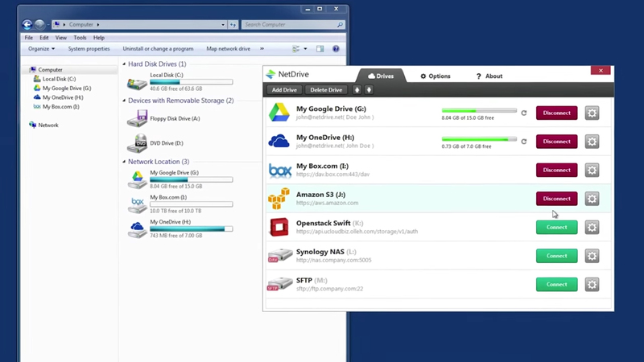The height and width of the screenshot is (362, 644).
Task: Refresh My OneDrive free space
Action: tap(524, 142)
